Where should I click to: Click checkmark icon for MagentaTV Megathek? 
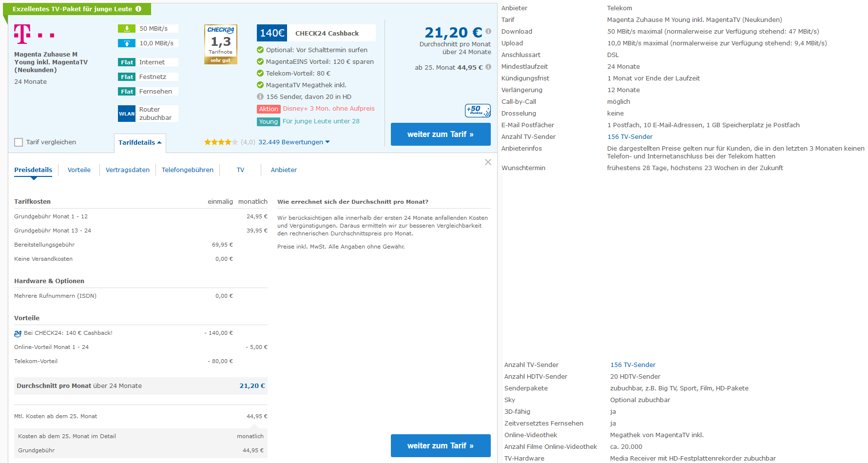tap(260, 85)
